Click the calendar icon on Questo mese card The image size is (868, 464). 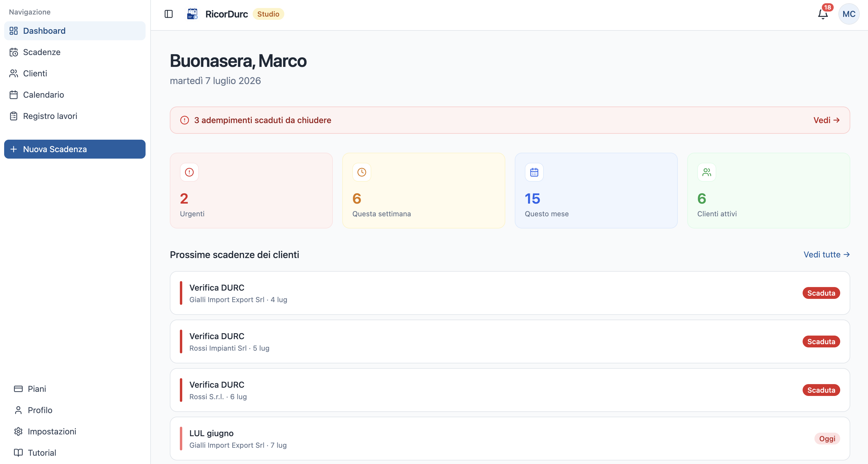534,172
